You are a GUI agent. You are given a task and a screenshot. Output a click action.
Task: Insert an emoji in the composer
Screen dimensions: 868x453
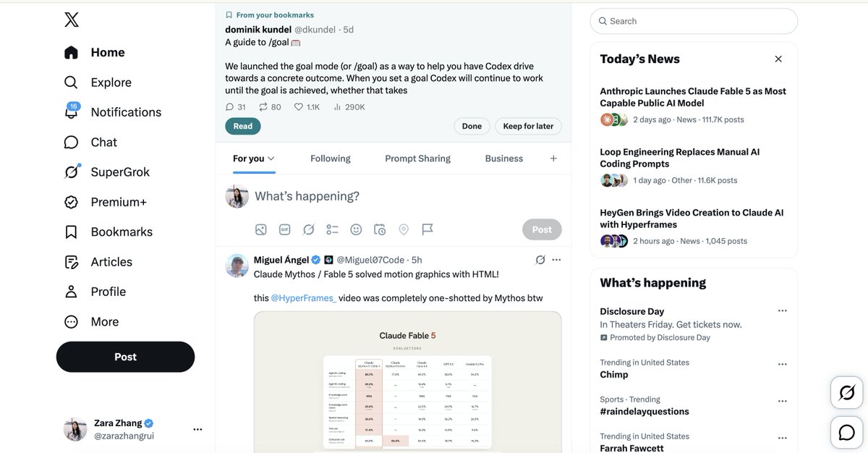click(x=356, y=229)
